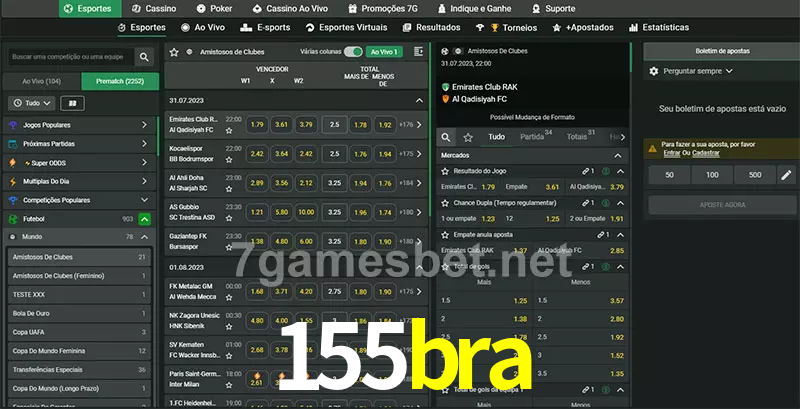This screenshot has width=800, height=409.
Task: Toggle the Várias colunas switch
Action: click(353, 52)
